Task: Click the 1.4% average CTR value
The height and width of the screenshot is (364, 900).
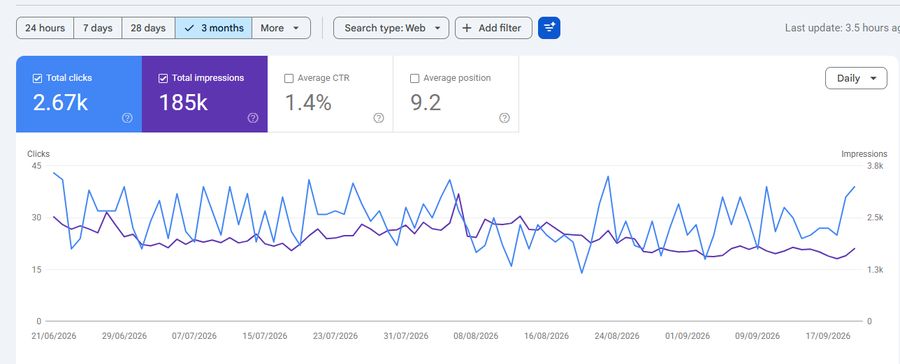Action: (x=308, y=103)
